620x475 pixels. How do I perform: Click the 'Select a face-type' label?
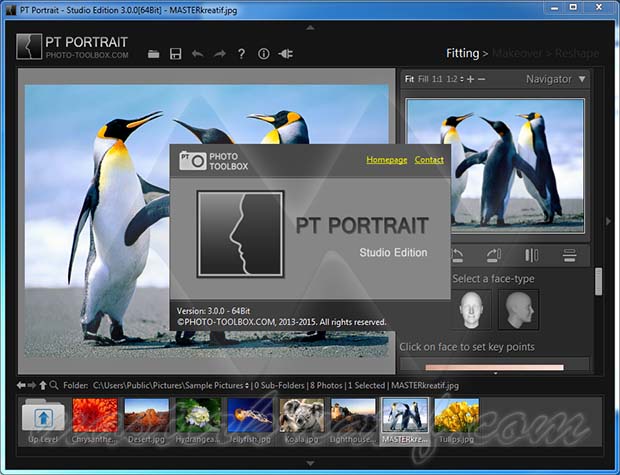point(493,278)
